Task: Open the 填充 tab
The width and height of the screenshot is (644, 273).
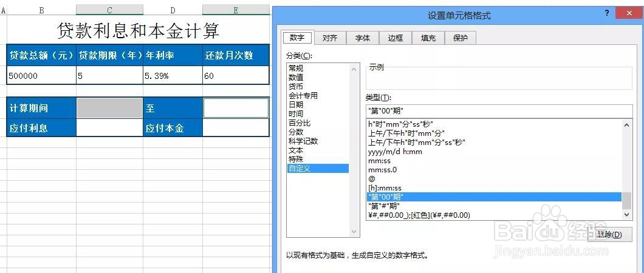Action: tap(428, 38)
